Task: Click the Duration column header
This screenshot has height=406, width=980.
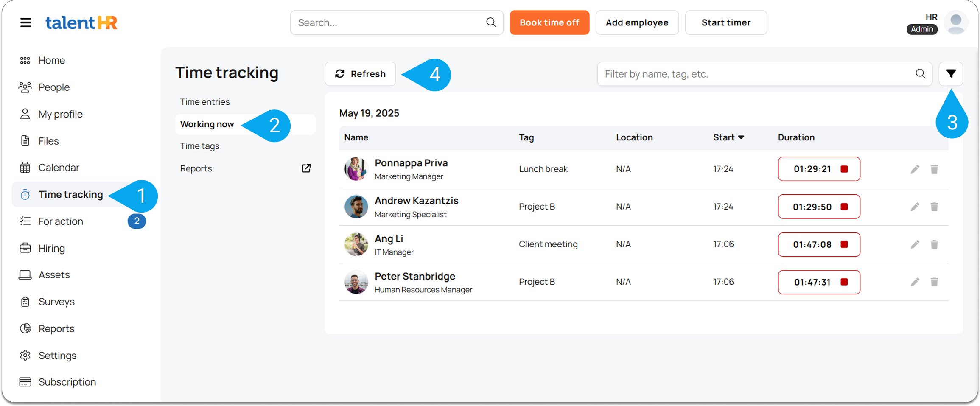Action: point(796,137)
